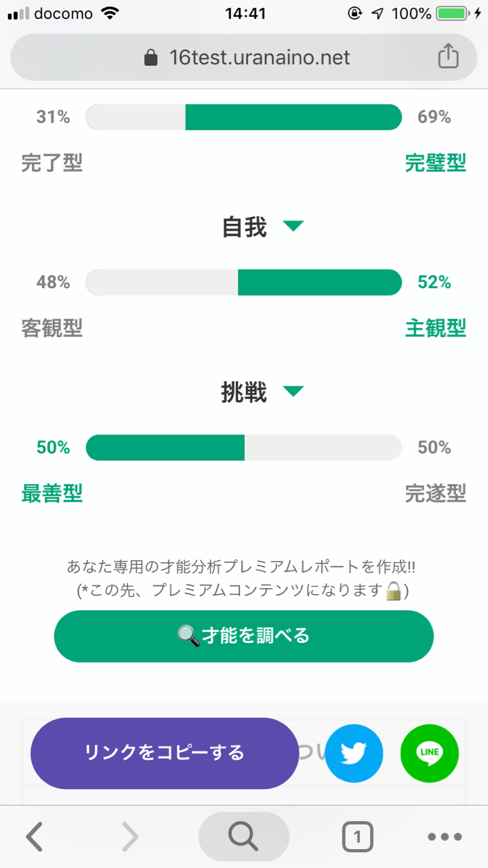Tap the 最善型 label
488x868 pixels.
click(52, 494)
